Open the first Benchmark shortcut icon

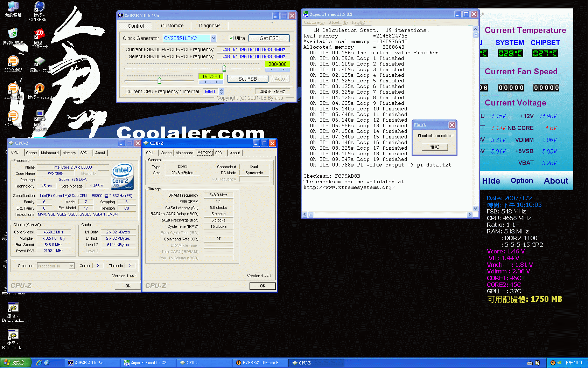13,312
